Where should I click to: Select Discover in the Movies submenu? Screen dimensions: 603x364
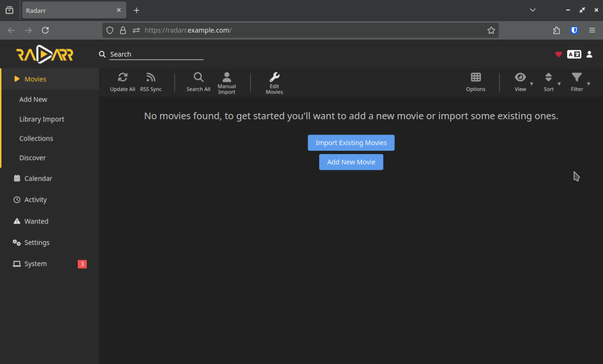pyautogui.click(x=33, y=158)
